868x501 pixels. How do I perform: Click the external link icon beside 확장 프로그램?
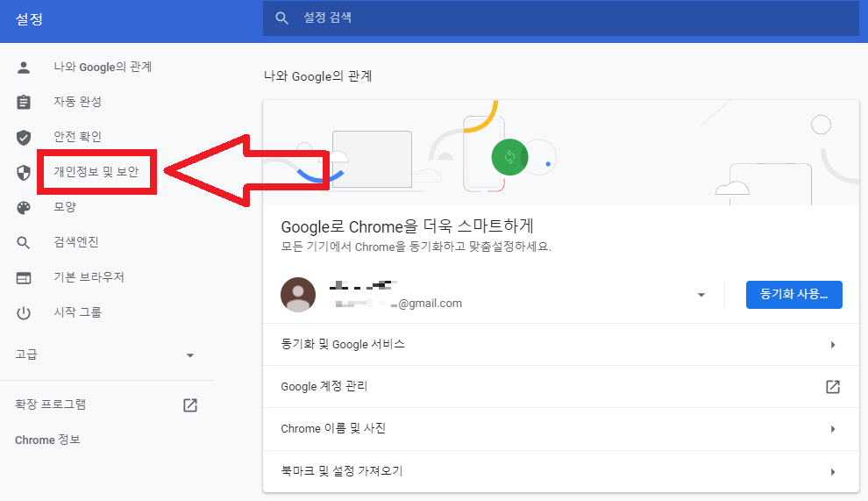coord(190,405)
